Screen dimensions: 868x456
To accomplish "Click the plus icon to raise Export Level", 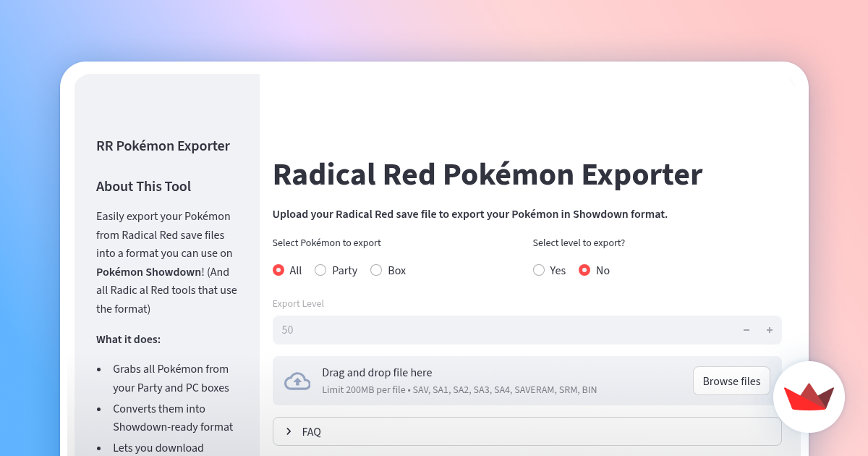I will coord(770,330).
